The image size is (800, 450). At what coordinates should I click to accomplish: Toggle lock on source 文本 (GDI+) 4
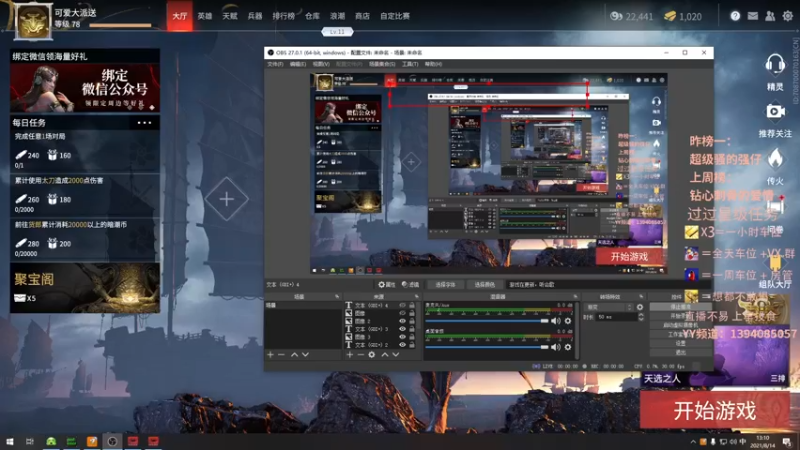(412, 305)
